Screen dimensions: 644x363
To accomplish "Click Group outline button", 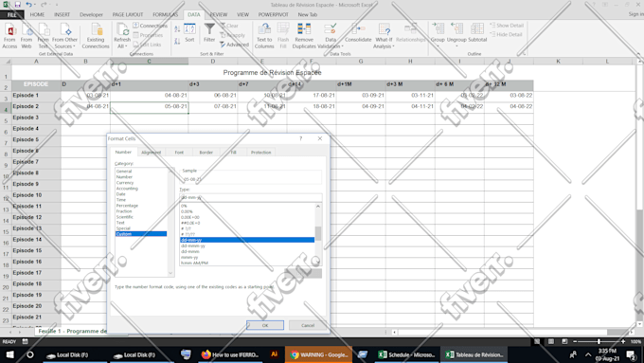I will click(438, 34).
